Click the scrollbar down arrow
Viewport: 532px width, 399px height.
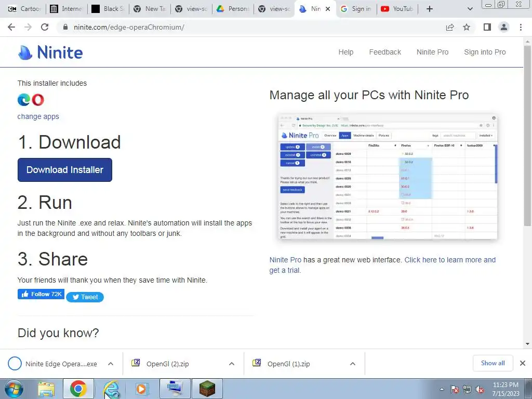[527, 344]
